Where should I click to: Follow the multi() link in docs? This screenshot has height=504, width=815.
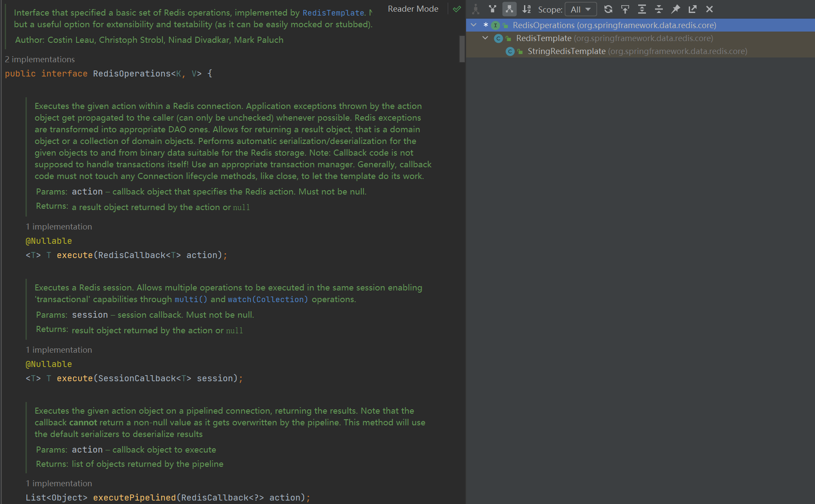click(x=191, y=300)
